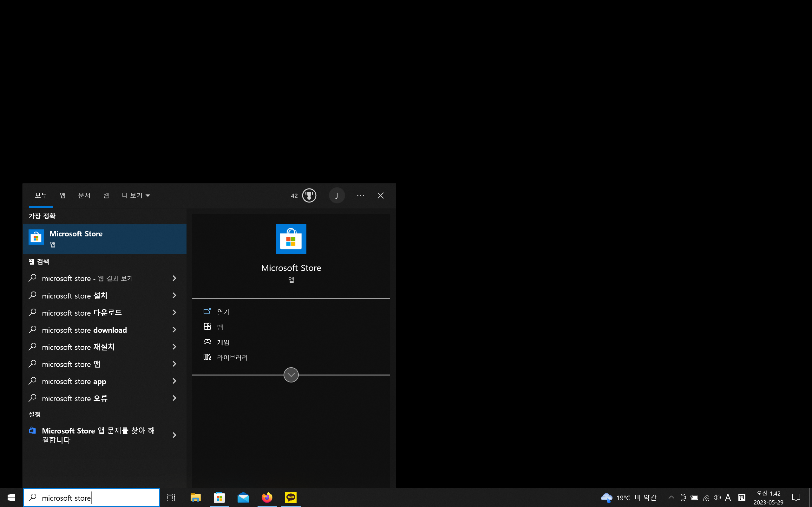The height and width of the screenshot is (507, 812).
Task: Show hidden system tray icons
Action: [671, 497]
